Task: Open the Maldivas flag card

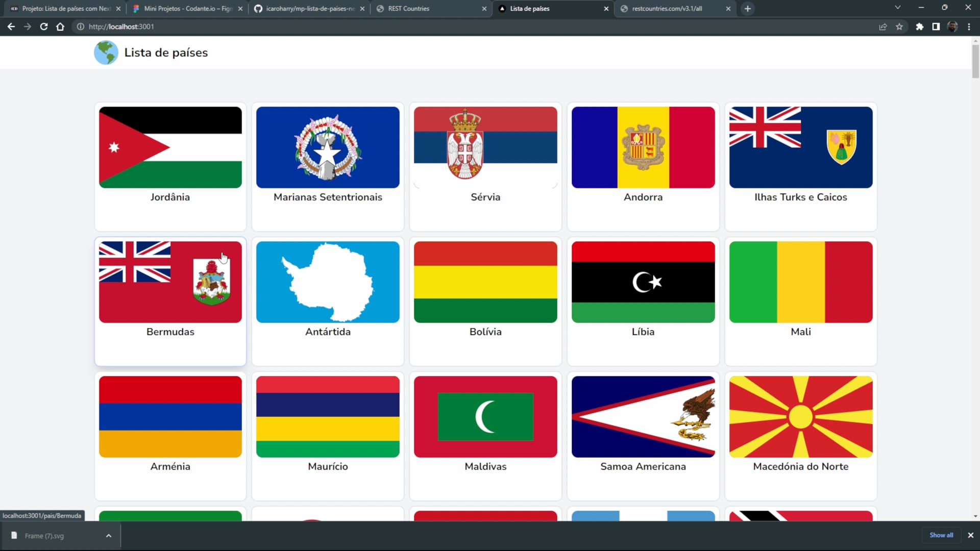Action: [x=485, y=436]
